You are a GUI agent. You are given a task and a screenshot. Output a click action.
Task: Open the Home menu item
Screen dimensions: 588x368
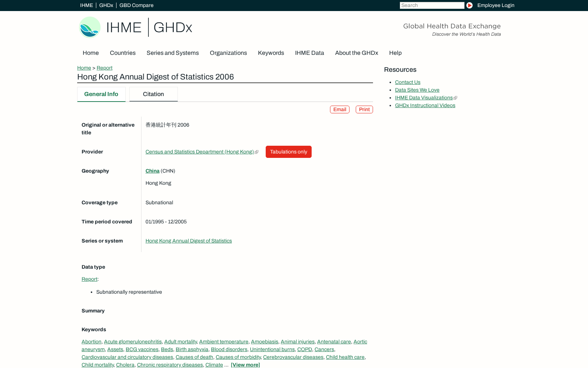pos(91,53)
